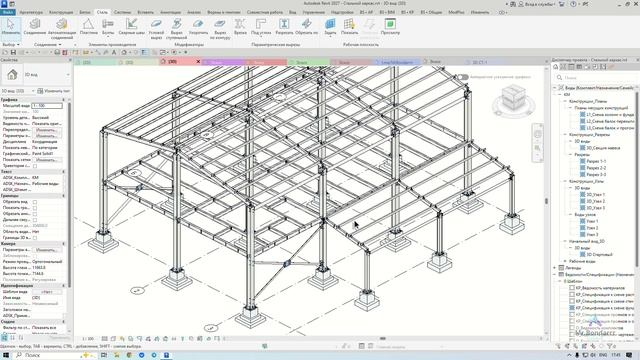The height and width of the screenshot is (360, 640).
Task: Open the Аннотации ribbon tab
Action: coord(170,12)
